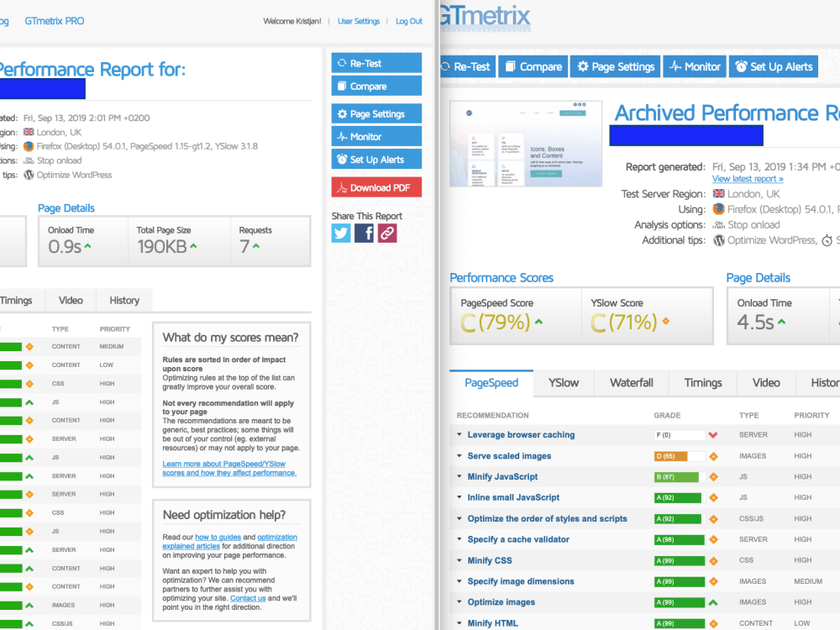Click the Onload Time 0.9s value
Viewport: 840px width, 630px height.
tap(65, 246)
